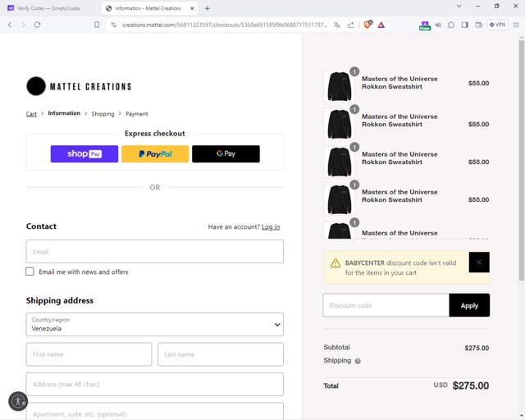
Task: Click the Log in link
Action: (271, 227)
